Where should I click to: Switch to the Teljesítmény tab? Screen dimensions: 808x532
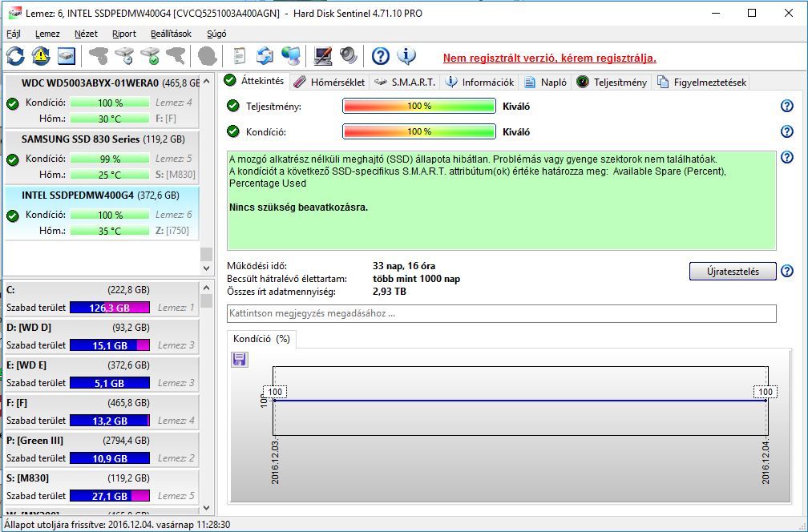coord(612,83)
